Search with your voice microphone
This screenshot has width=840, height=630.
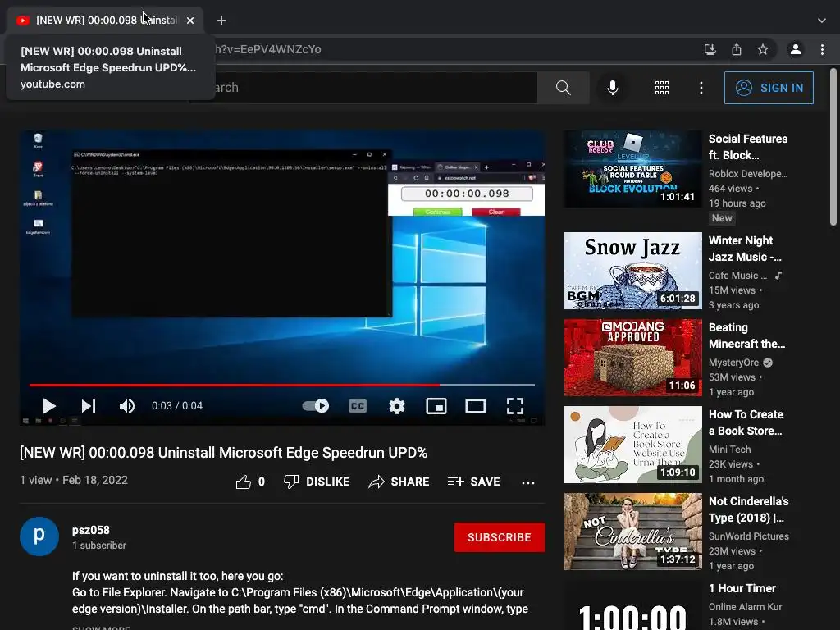612,88
